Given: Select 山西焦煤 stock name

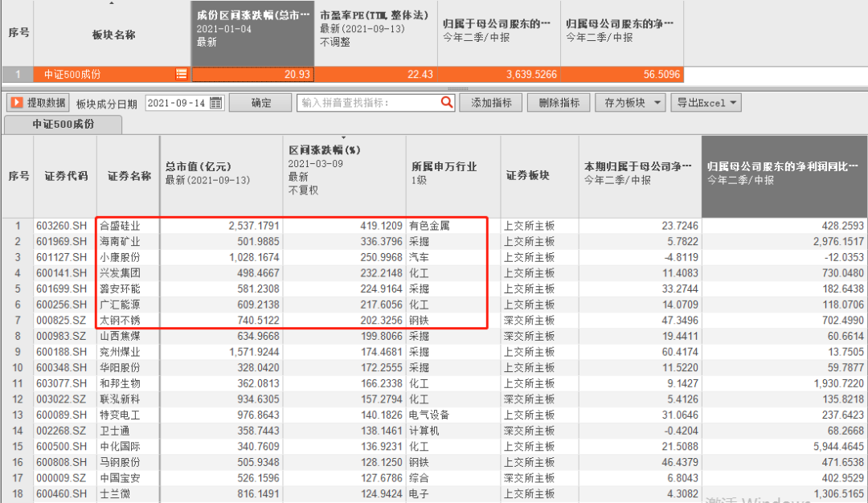Looking at the screenshot, I should click(120, 336).
